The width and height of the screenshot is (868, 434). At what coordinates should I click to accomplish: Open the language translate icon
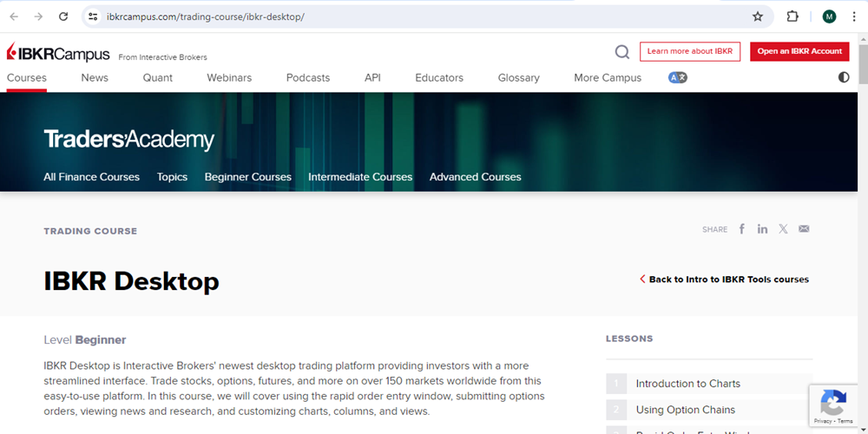[x=678, y=78]
